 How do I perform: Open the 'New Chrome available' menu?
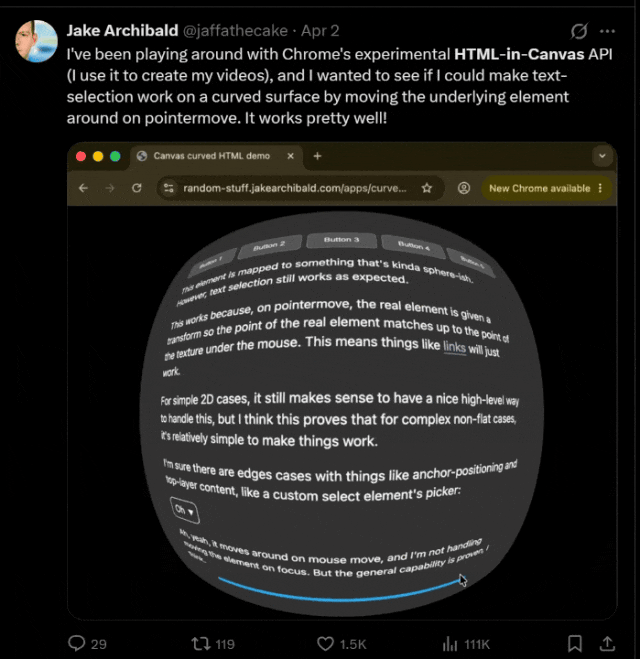pos(545,188)
